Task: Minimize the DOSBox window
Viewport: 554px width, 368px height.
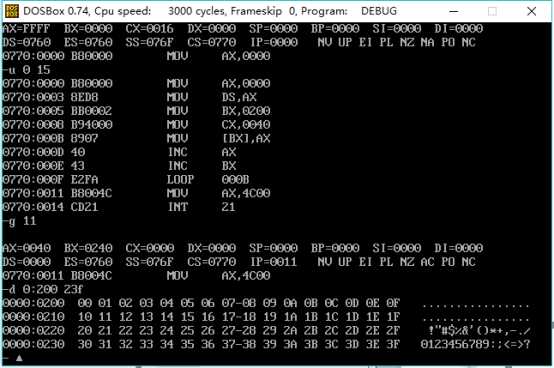Action: 454,11
